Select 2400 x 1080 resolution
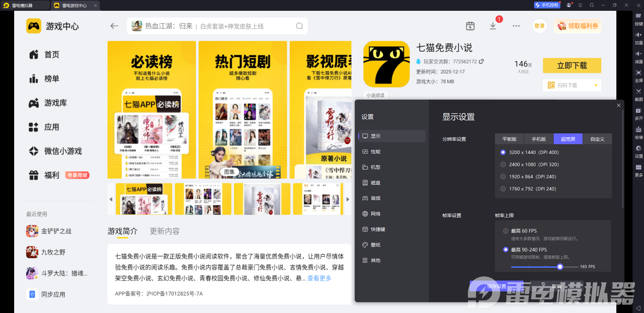644x313 pixels. click(x=503, y=164)
